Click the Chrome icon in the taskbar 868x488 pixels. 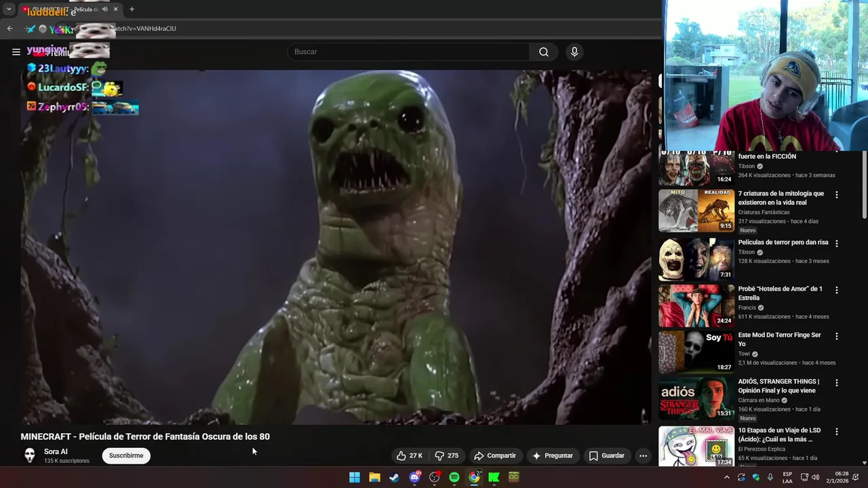click(x=474, y=477)
